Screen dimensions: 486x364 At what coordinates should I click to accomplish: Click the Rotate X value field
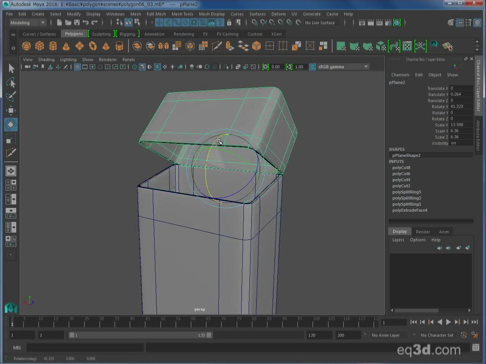click(461, 107)
